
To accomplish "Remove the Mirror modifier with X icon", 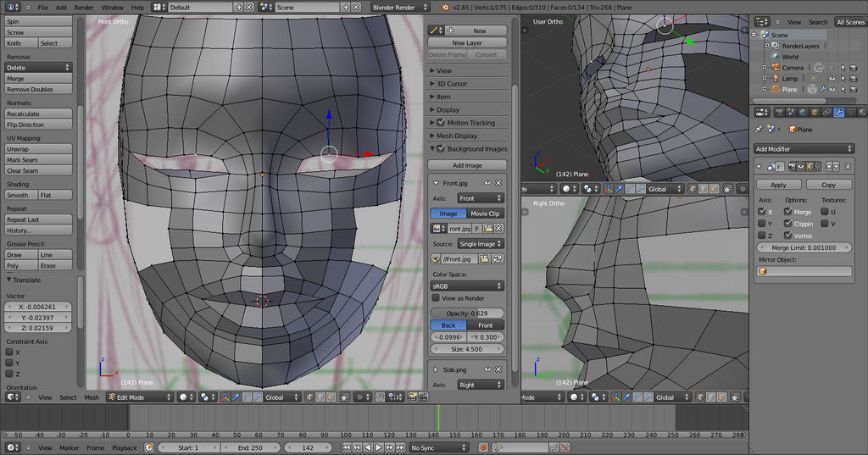I will [848, 167].
